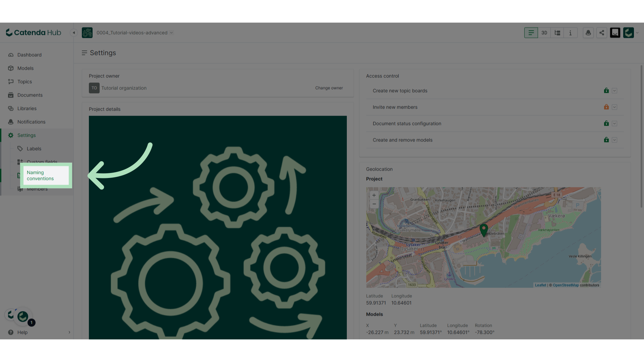This screenshot has height=362, width=644.
Task: Toggle lock for Document status configuration
Action: click(x=606, y=123)
